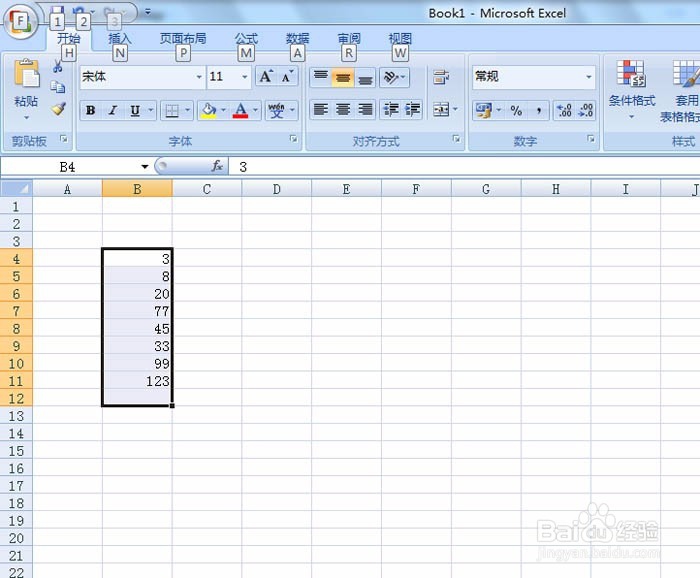
Task: Expand font color dropdown arrow
Action: coord(255,110)
